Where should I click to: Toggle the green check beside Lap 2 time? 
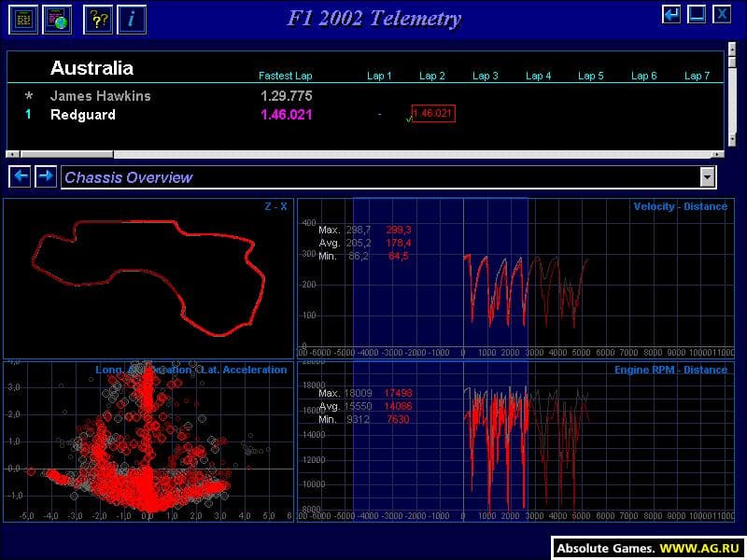pyautogui.click(x=408, y=119)
